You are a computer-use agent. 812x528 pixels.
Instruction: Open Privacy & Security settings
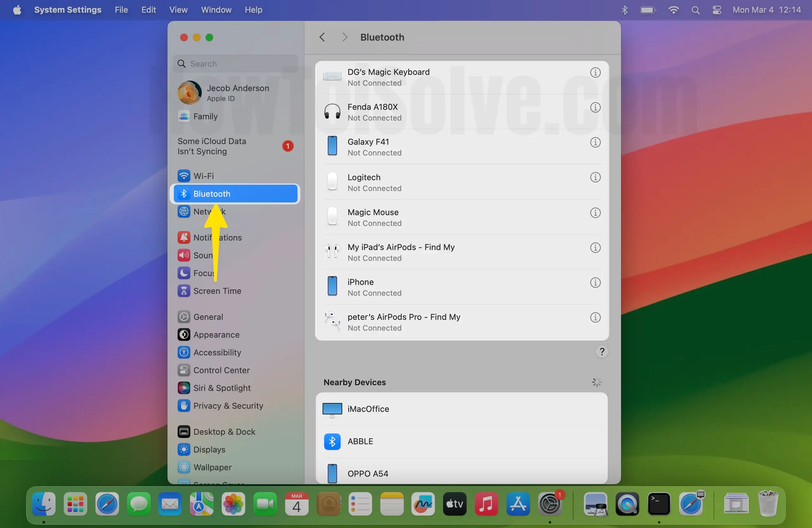click(x=228, y=406)
